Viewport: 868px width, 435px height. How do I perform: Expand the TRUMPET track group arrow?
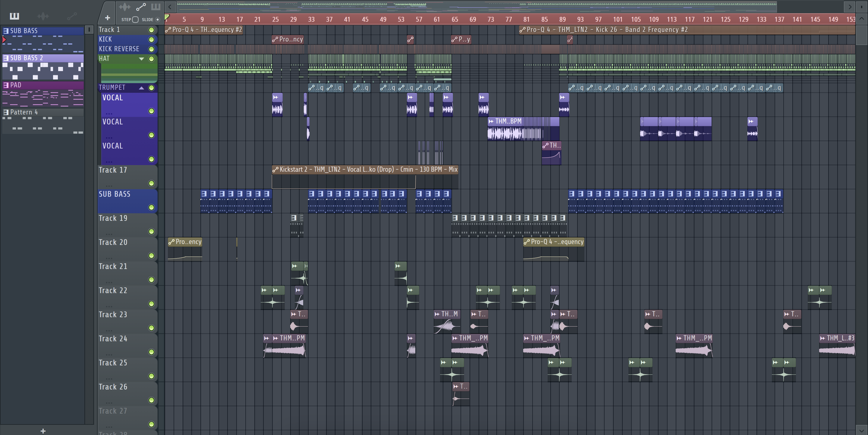[142, 88]
